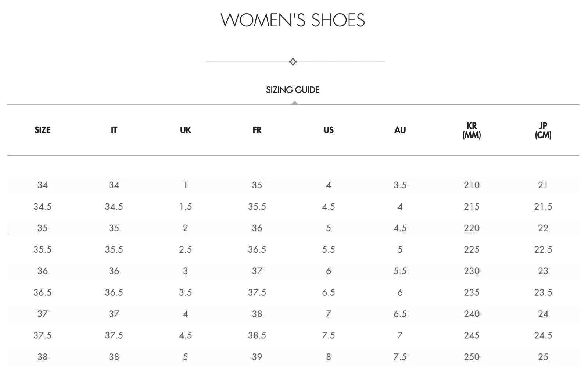
Task: Click the AU column header
Action: tap(400, 130)
